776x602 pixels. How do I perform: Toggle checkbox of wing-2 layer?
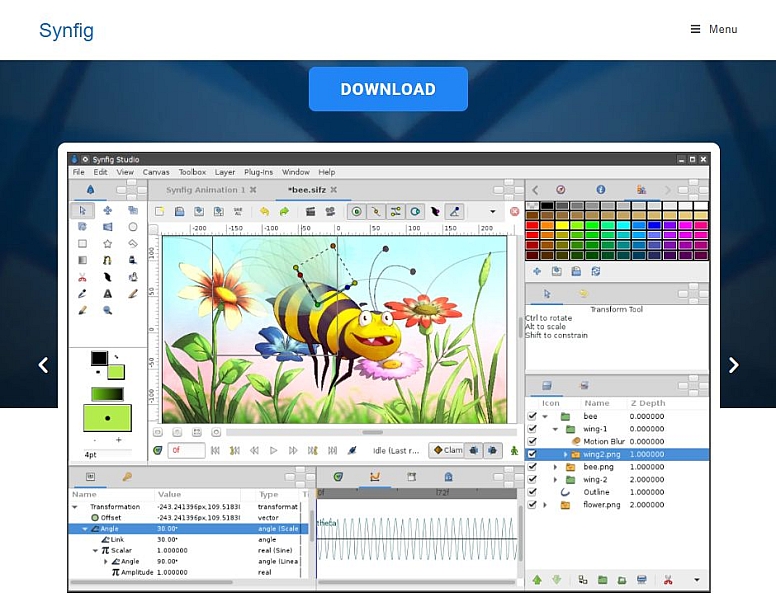click(532, 479)
